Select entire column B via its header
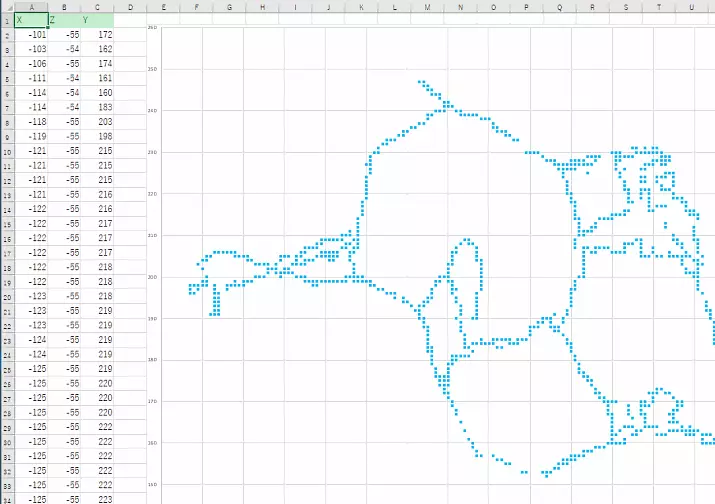This screenshot has height=504, width=715. pos(64,7)
